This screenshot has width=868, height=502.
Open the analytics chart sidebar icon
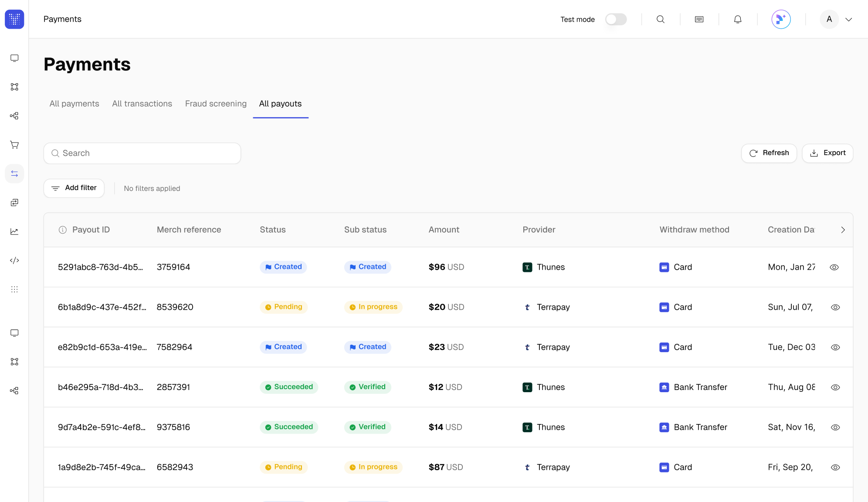(14, 231)
